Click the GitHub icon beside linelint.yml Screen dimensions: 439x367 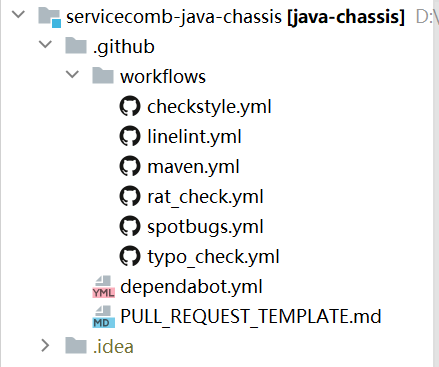130,136
